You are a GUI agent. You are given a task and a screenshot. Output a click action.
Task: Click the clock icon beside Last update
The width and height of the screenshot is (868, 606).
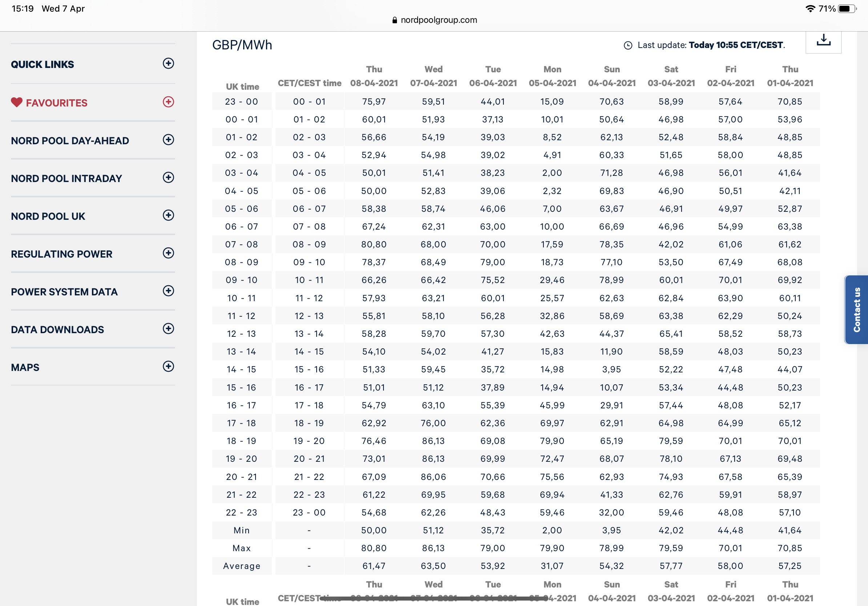(628, 45)
